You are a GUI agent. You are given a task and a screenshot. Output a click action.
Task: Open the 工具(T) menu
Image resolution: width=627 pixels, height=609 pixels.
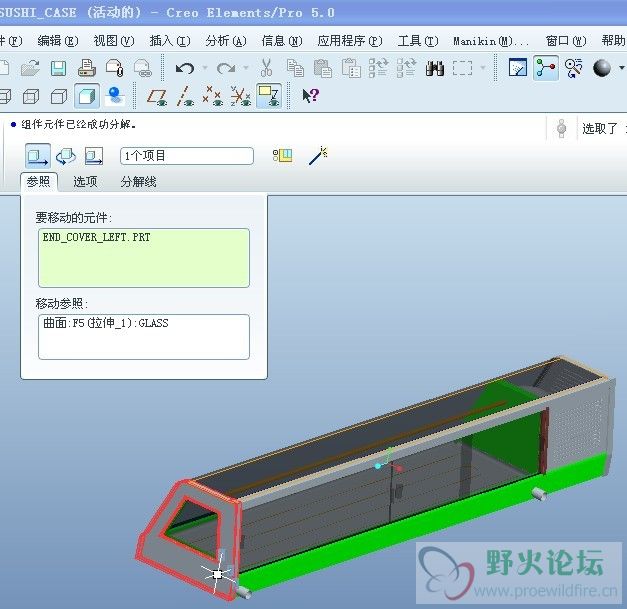coord(418,40)
